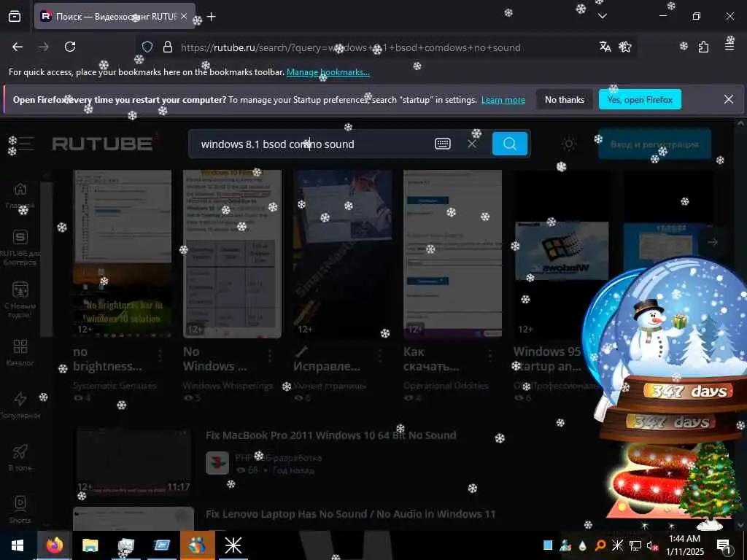The image size is (747, 560).
Task: Click the Вход и регистрация button
Action: 654,144
